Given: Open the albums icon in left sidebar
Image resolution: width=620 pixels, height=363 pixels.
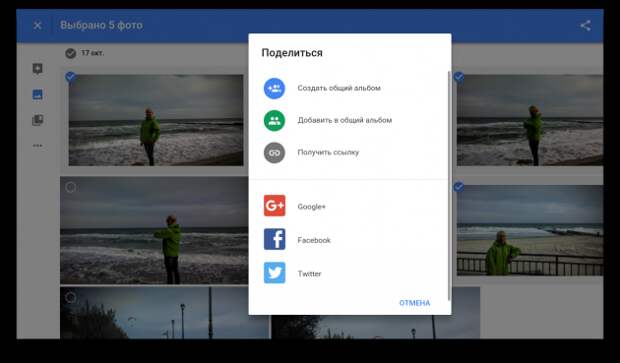Looking at the screenshot, I should pyautogui.click(x=38, y=120).
